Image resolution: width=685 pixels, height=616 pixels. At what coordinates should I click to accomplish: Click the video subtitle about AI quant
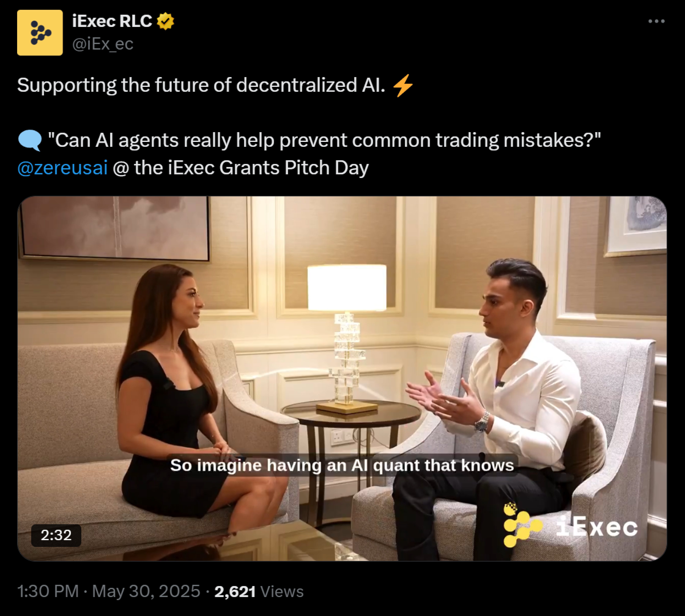(342, 465)
